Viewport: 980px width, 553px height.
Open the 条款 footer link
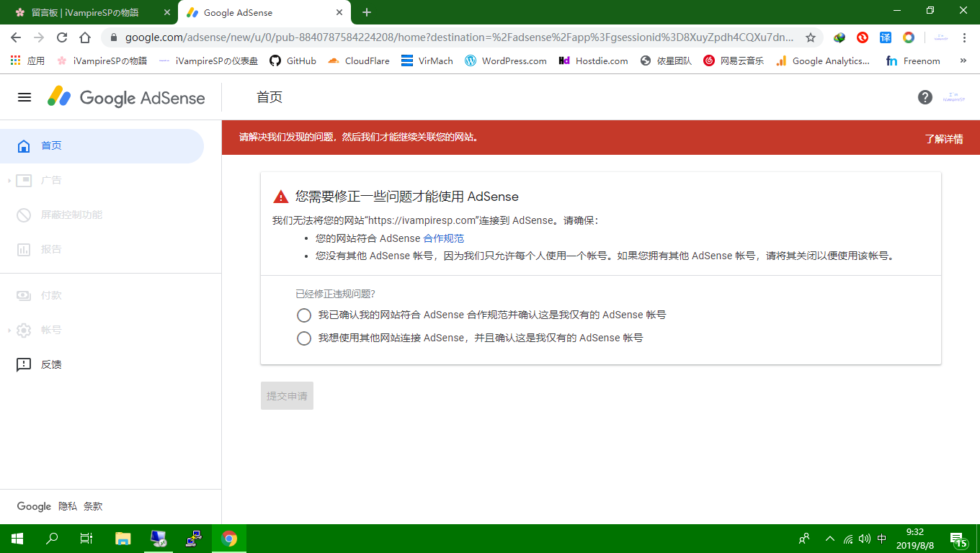pos(93,507)
